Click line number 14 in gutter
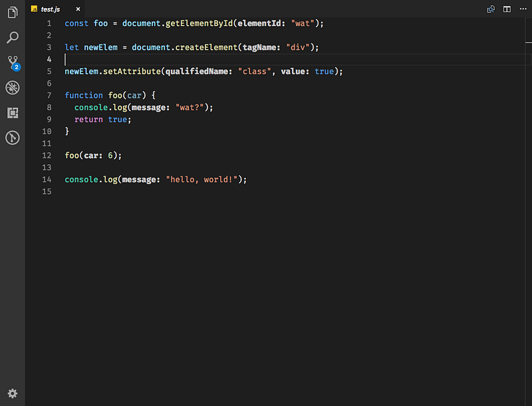The width and height of the screenshot is (532, 406). coord(47,179)
